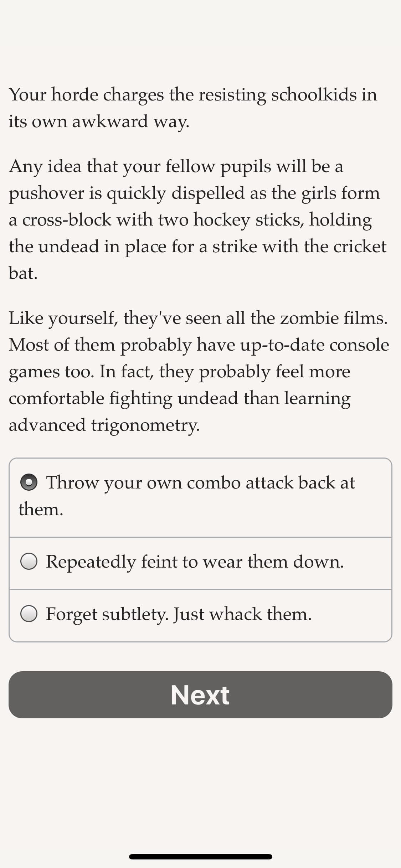Tap the paragraph starting 'Your horde charges'
Viewport: 401px width, 868px height.
point(193,108)
